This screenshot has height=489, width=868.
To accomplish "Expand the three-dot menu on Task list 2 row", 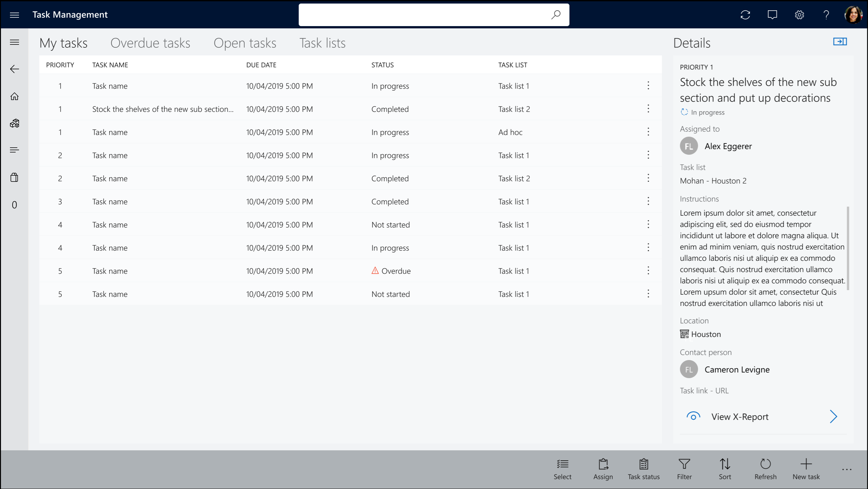I will pos(648,109).
